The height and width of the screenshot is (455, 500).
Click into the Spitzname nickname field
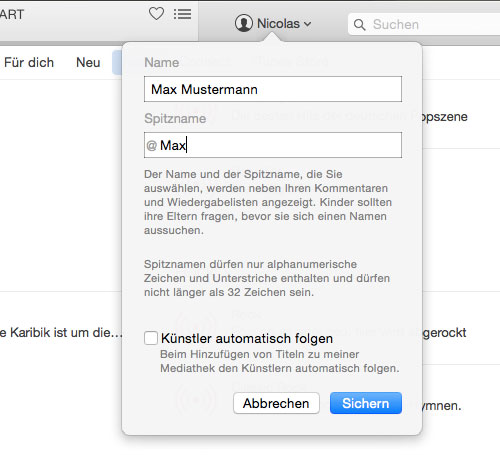[x=273, y=145]
